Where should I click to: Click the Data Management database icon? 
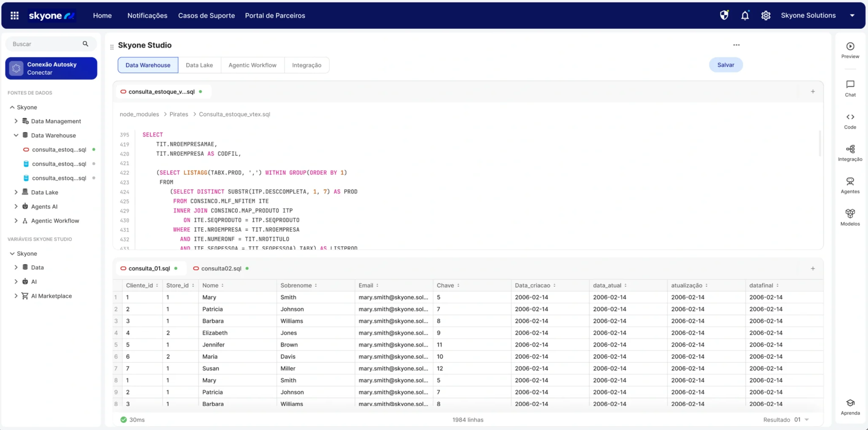click(x=25, y=121)
